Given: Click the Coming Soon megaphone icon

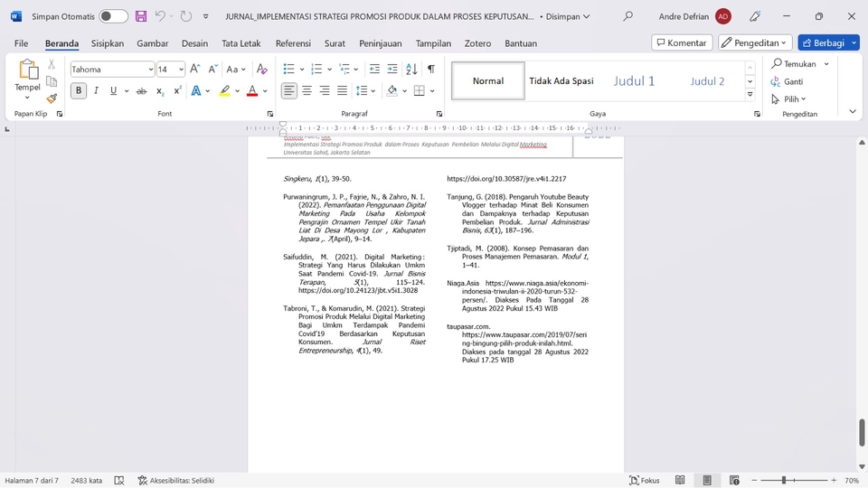Looking at the screenshot, I should click(x=754, y=16).
